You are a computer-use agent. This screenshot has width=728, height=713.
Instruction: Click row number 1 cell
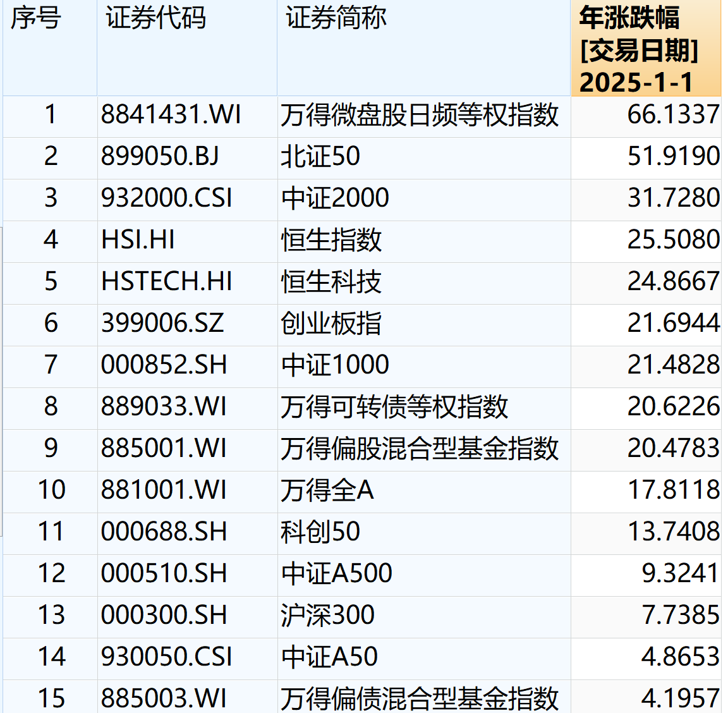[50, 116]
